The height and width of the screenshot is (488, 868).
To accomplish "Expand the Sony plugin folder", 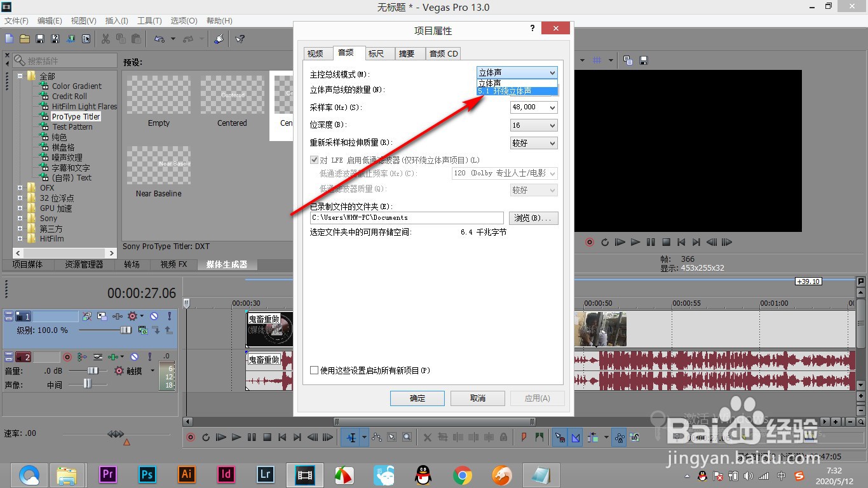I will coord(20,218).
